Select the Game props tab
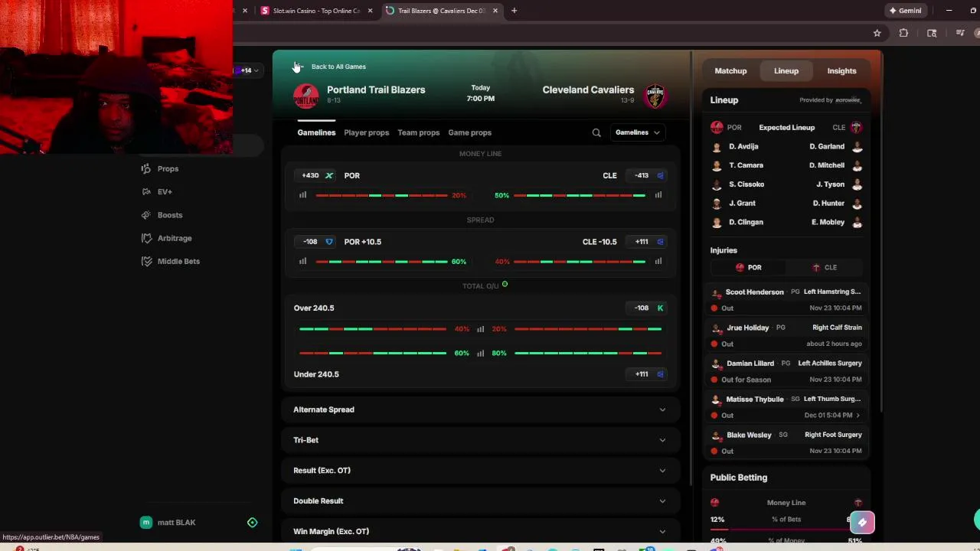980x551 pixels. (x=469, y=132)
